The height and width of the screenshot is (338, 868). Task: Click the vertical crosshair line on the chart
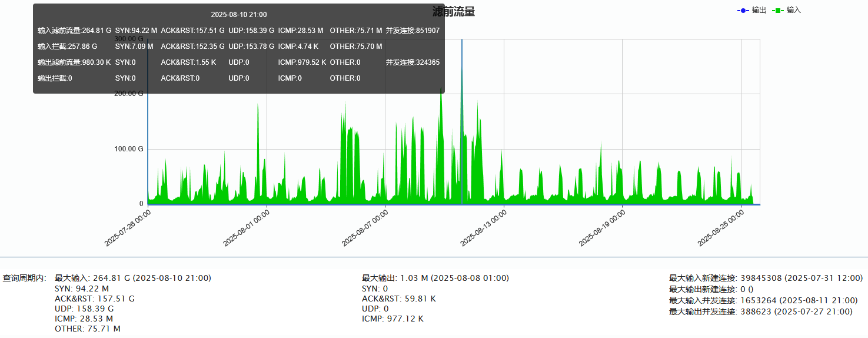(461, 147)
